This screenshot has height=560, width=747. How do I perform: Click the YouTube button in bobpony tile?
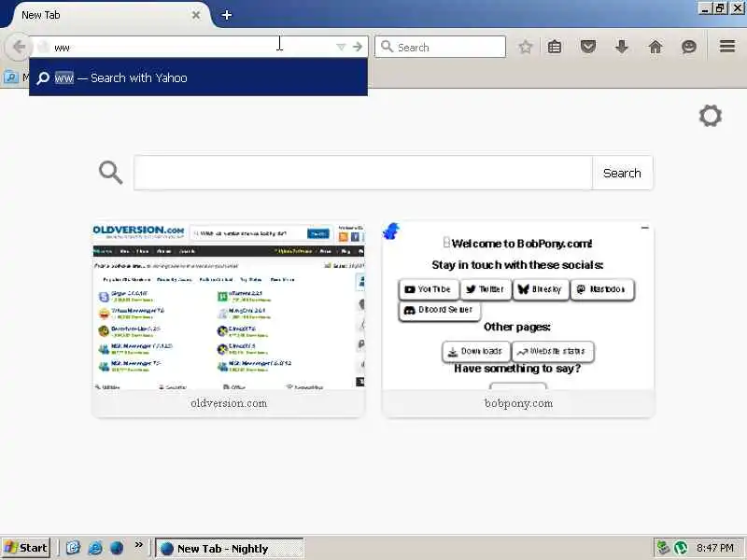pos(429,289)
